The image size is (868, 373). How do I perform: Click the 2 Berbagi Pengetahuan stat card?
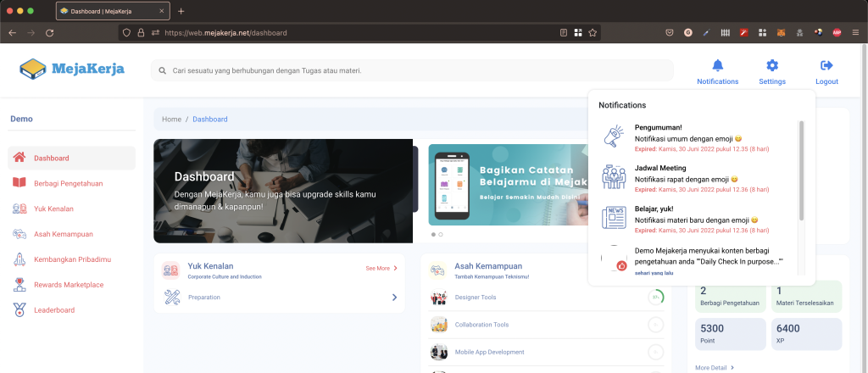[731, 297]
